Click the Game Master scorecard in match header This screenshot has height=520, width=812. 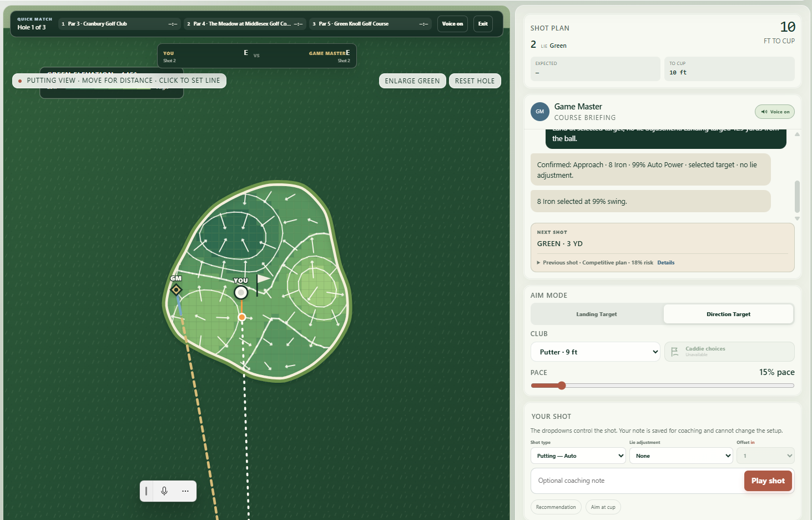(x=329, y=56)
